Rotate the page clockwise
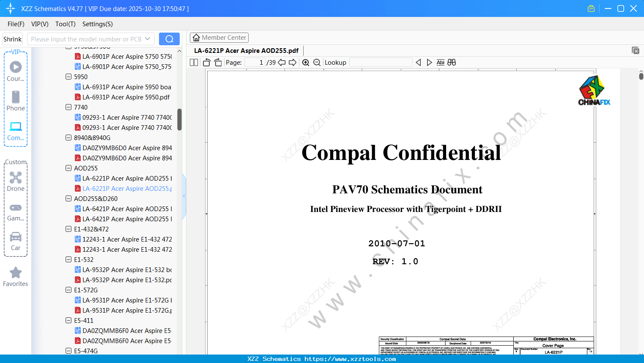The image size is (644, 363). (218, 63)
